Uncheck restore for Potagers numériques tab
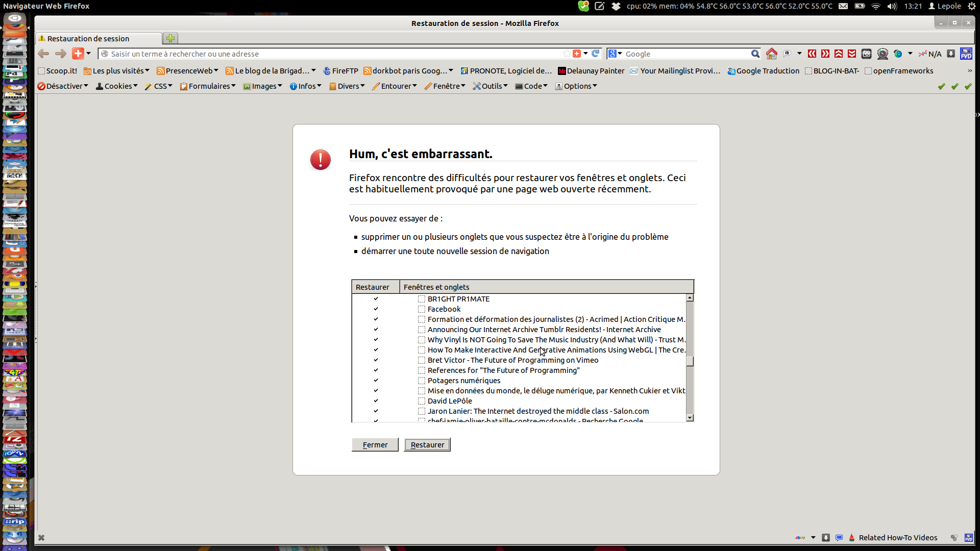980x551 pixels. coord(376,381)
